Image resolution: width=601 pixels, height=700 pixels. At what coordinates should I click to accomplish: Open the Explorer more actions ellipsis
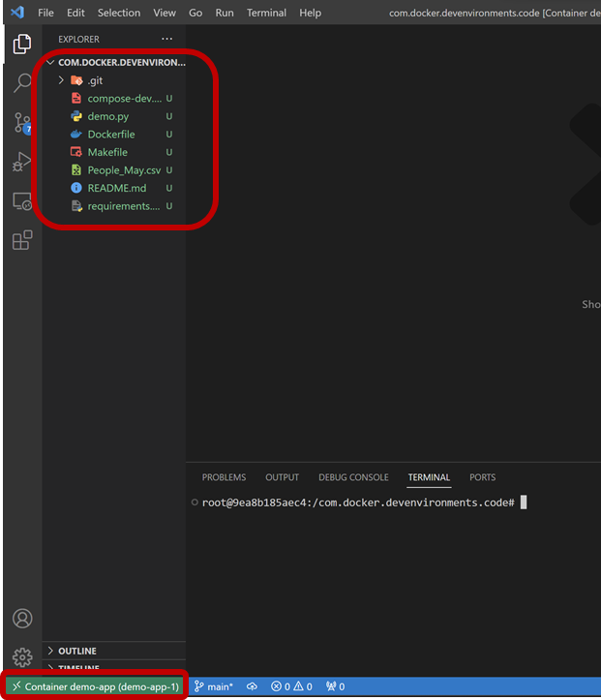166,39
